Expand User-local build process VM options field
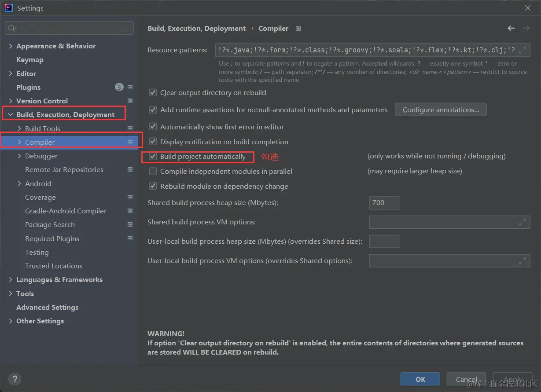This screenshot has width=541, height=392. tap(523, 261)
